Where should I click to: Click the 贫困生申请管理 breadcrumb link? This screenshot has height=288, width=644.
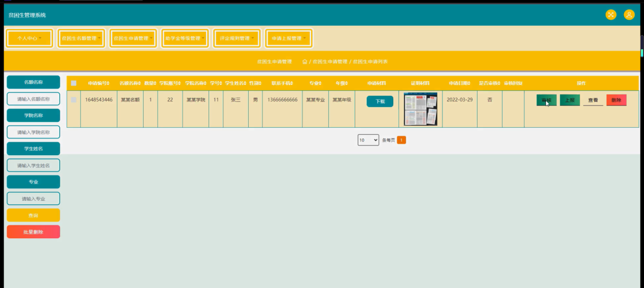coord(330,61)
